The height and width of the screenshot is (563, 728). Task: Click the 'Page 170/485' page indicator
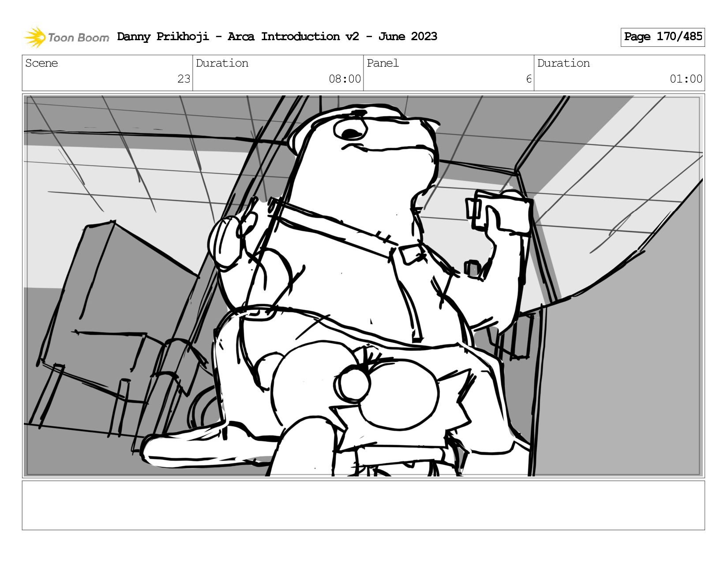pyautogui.click(x=662, y=37)
